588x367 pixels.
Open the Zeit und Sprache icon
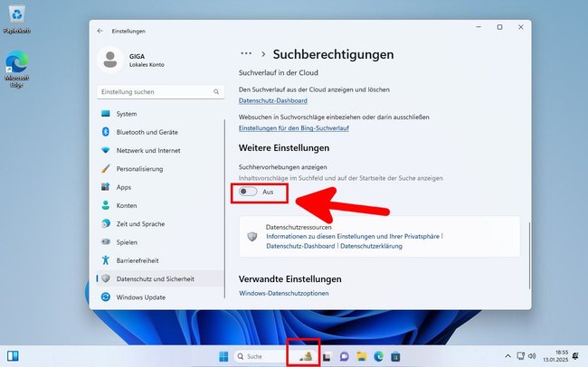click(x=106, y=223)
